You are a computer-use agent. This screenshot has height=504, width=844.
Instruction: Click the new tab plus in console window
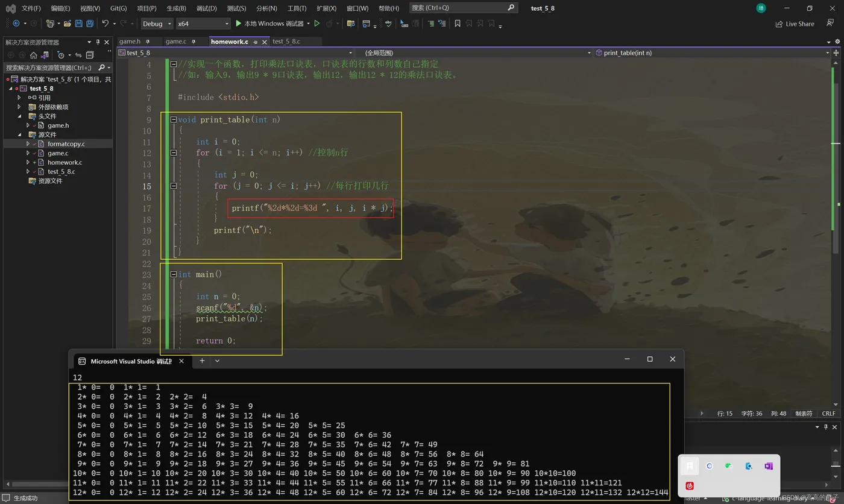click(x=202, y=361)
